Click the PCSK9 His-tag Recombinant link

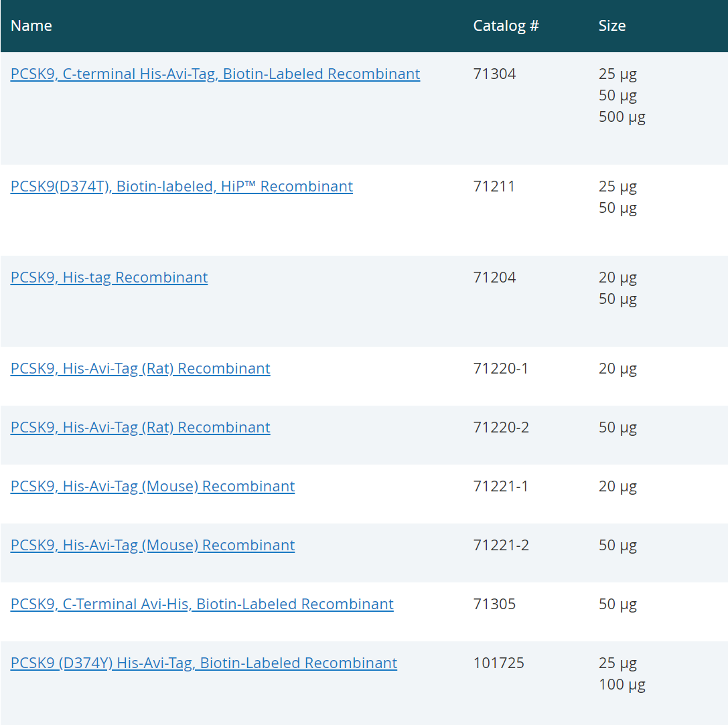(x=109, y=277)
